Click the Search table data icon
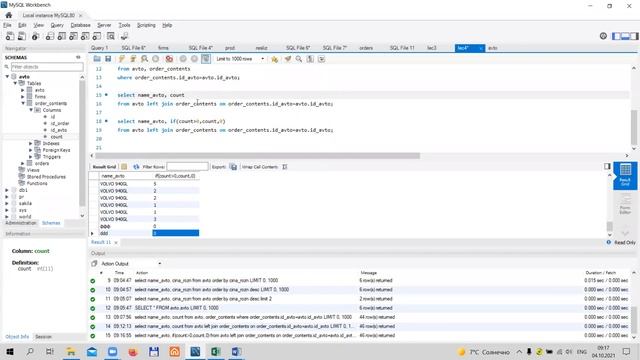This screenshot has height=360, width=640. click(111, 36)
